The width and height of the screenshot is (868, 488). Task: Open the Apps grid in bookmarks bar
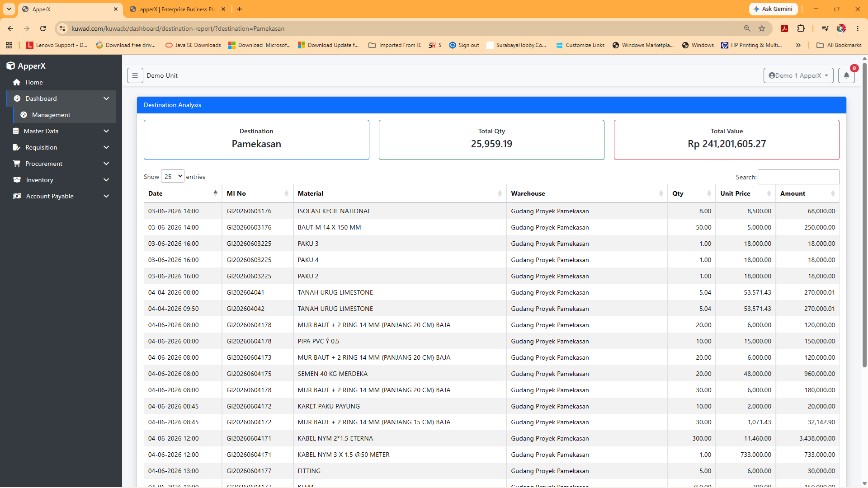pos(9,45)
